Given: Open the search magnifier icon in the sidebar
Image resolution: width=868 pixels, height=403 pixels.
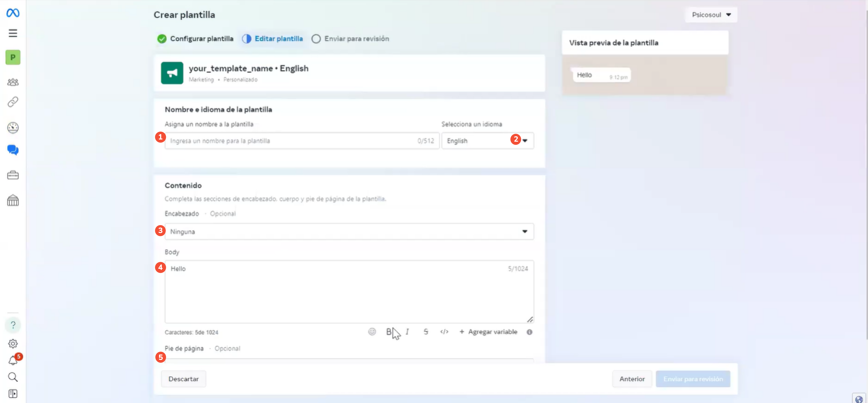Looking at the screenshot, I should [13, 377].
